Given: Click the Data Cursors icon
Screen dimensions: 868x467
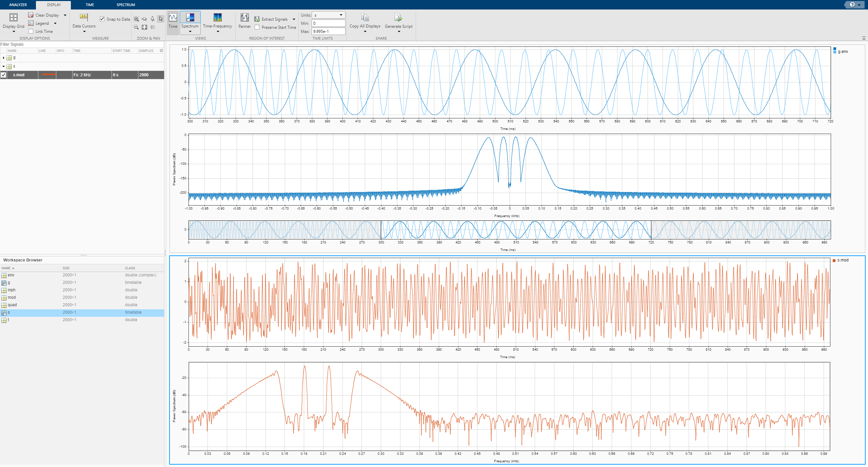Looking at the screenshot, I should 84,17.
